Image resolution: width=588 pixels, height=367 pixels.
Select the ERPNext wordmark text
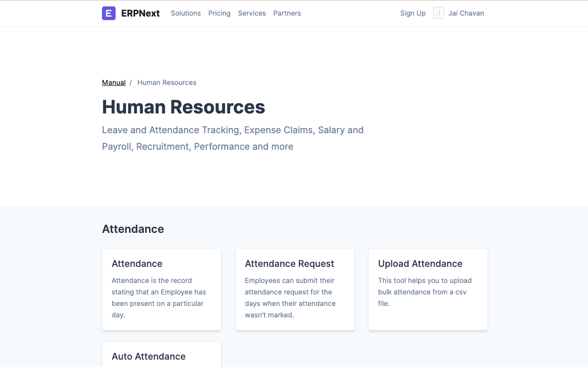tap(141, 13)
